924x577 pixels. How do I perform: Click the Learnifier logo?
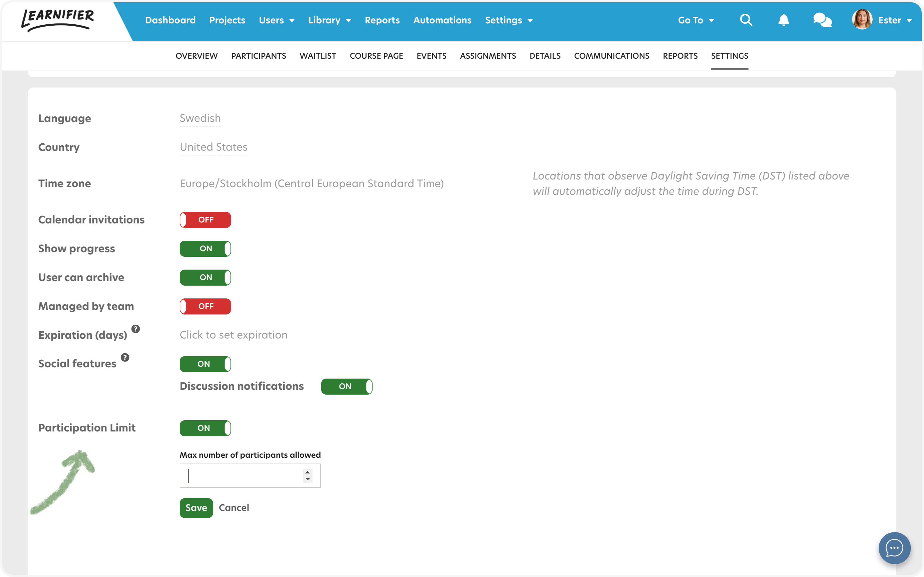58,20
